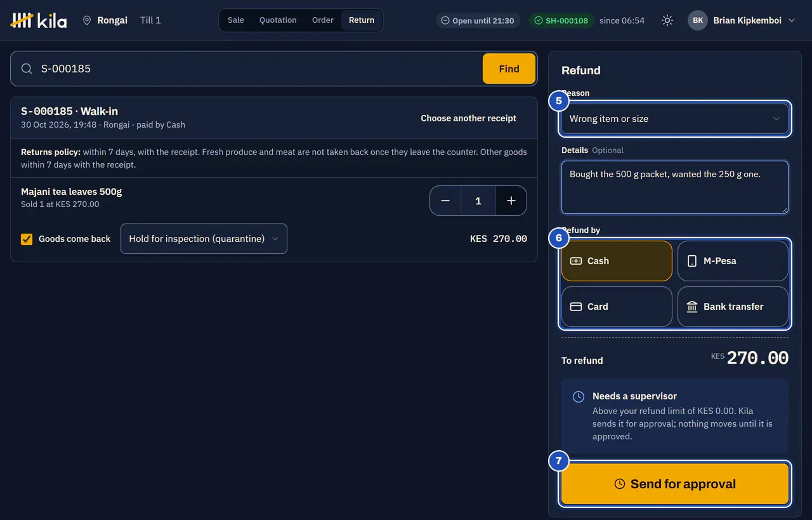The image size is (812, 520).
Task: Select the Return tab
Action: 362,20
